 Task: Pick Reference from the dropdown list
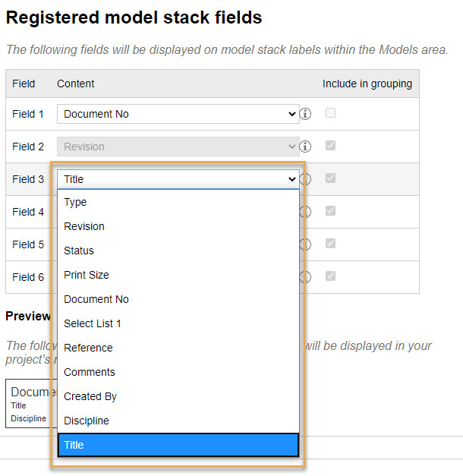(x=178, y=348)
